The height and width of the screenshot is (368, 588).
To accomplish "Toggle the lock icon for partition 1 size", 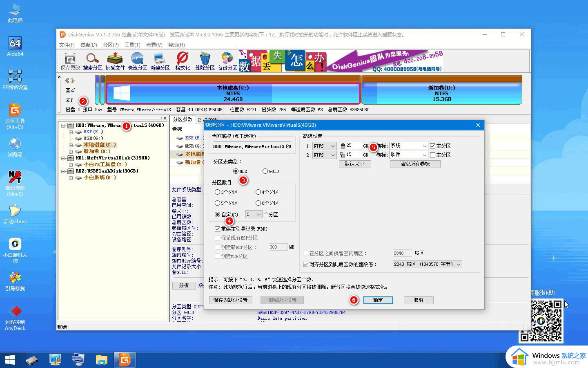I will [x=343, y=146].
